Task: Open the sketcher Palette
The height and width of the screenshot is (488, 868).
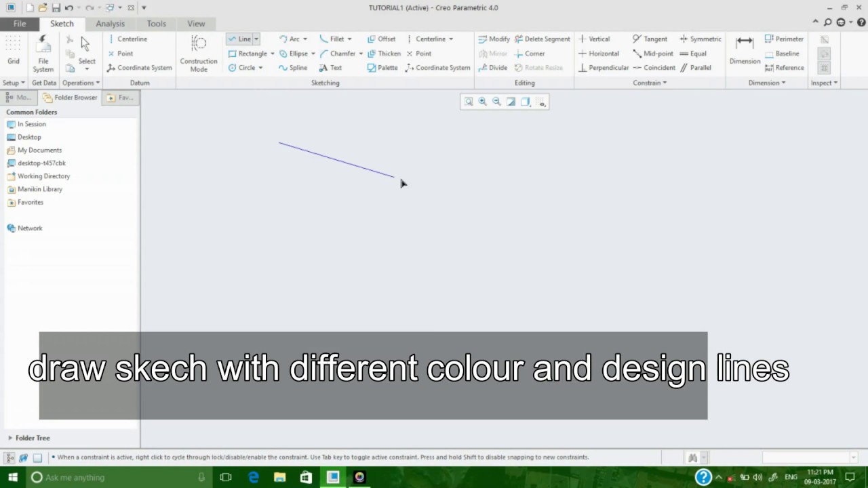Action: coord(382,68)
